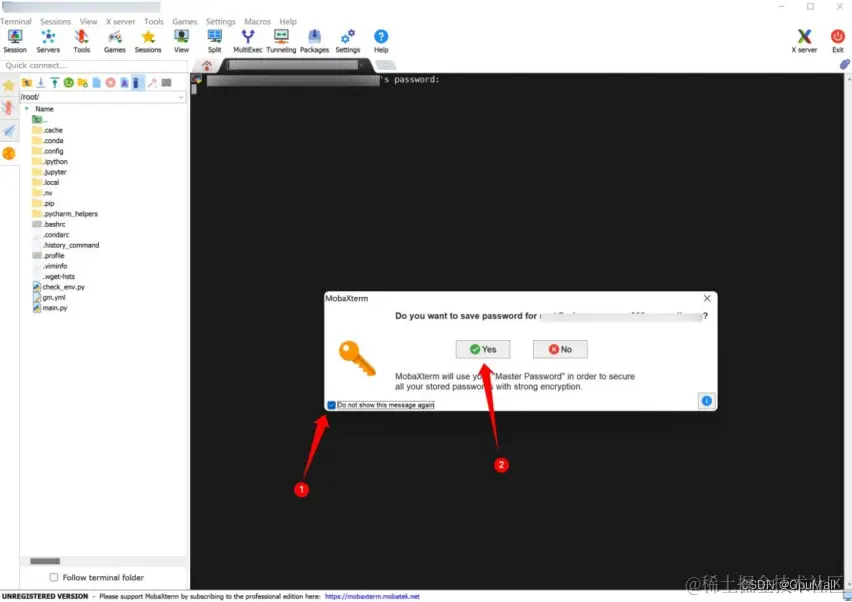Click the upload arrow SFTP icon
The width and height of the screenshot is (852, 602).
pyautogui.click(x=55, y=83)
